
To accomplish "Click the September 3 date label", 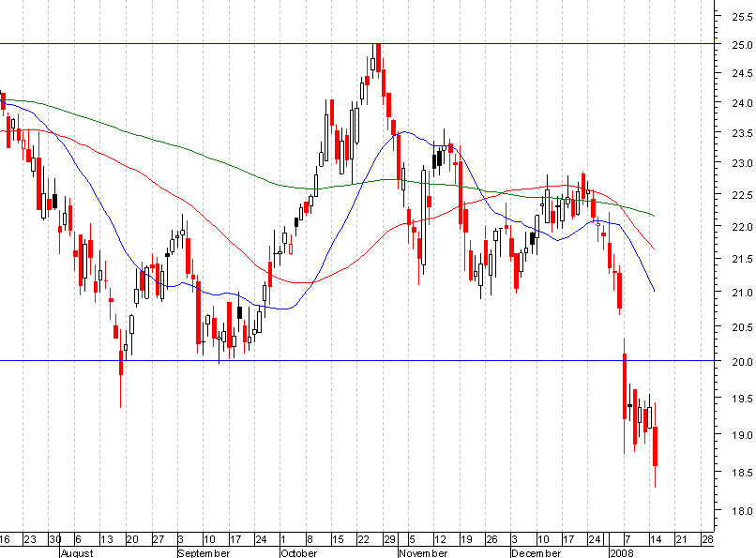I will [x=181, y=539].
